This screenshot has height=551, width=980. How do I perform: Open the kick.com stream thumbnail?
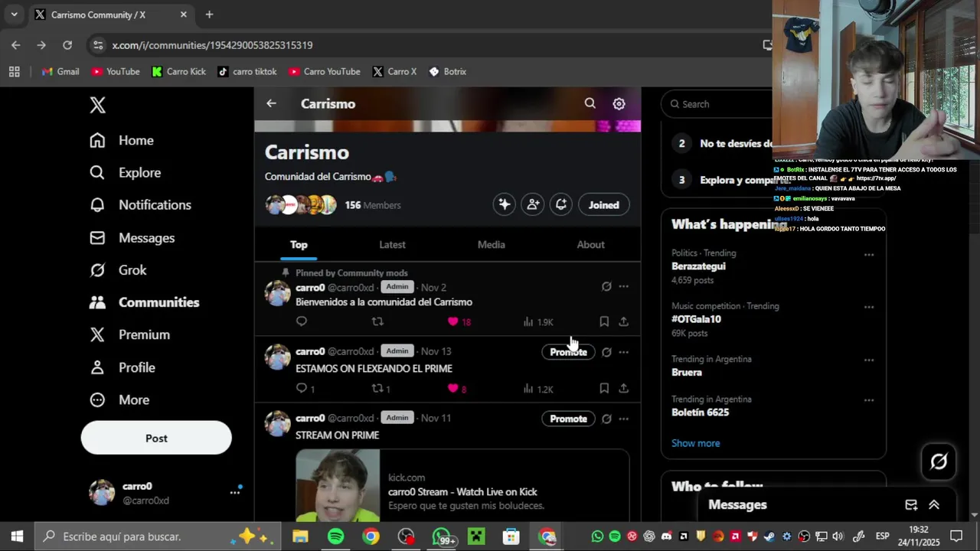[338, 485]
